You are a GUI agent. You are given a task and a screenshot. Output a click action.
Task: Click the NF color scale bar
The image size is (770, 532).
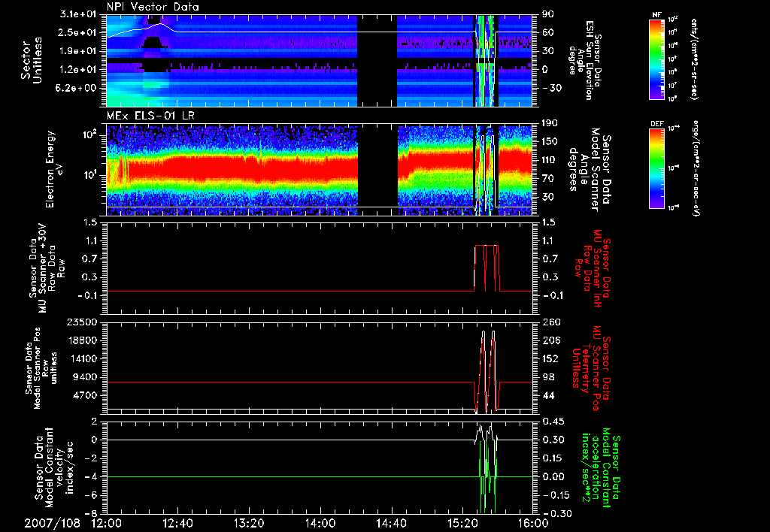point(656,59)
